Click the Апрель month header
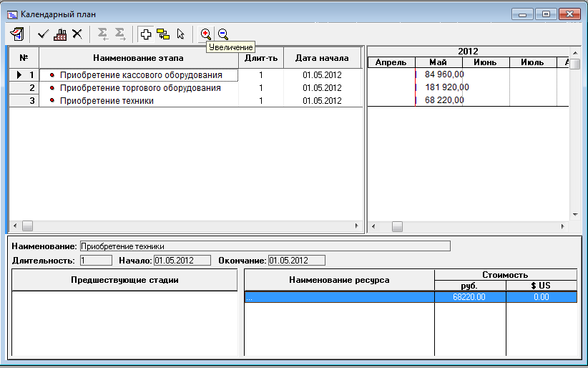The width and height of the screenshot is (588, 368). [x=391, y=62]
